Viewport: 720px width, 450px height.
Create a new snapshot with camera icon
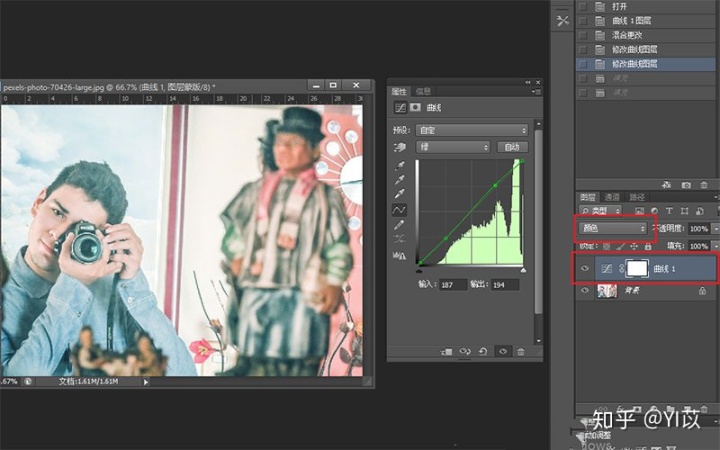(686, 185)
